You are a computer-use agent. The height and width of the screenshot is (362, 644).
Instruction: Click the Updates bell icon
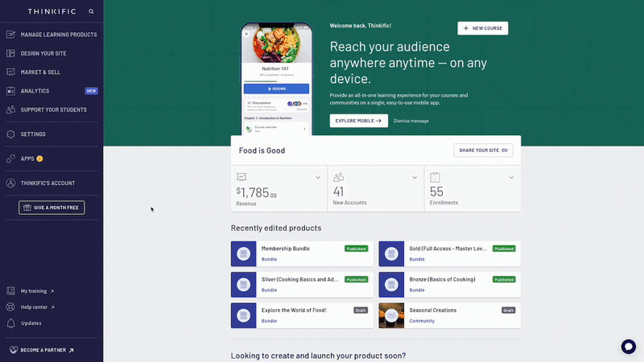pyautogui.click(x=10, y=323)
